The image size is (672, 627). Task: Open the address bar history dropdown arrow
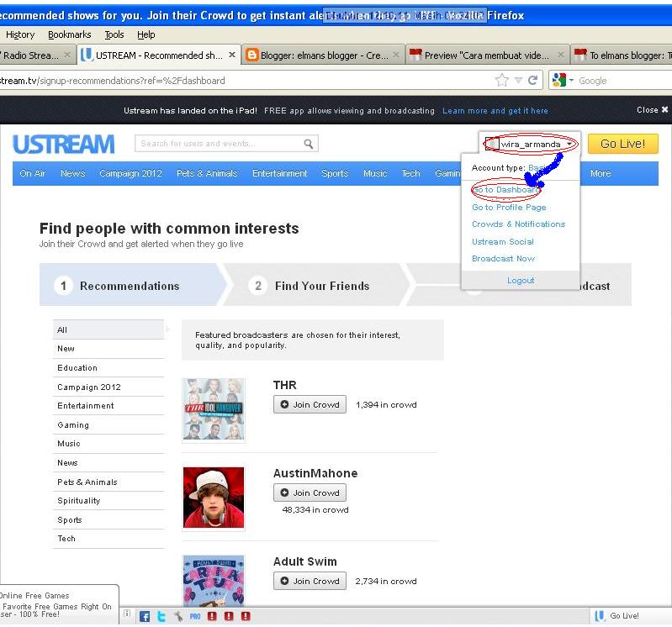pos(518,80)
